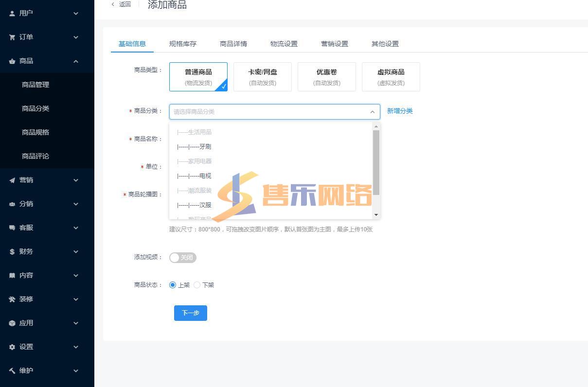The image size is (588, 387).
Task: Expand the 装修 menu chevron
Action: point(76,299)
